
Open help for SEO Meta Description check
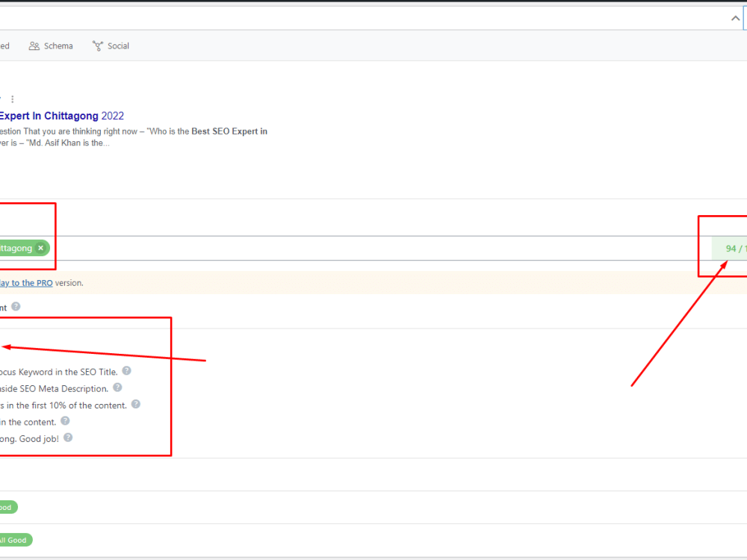click(x=118, y=388)
